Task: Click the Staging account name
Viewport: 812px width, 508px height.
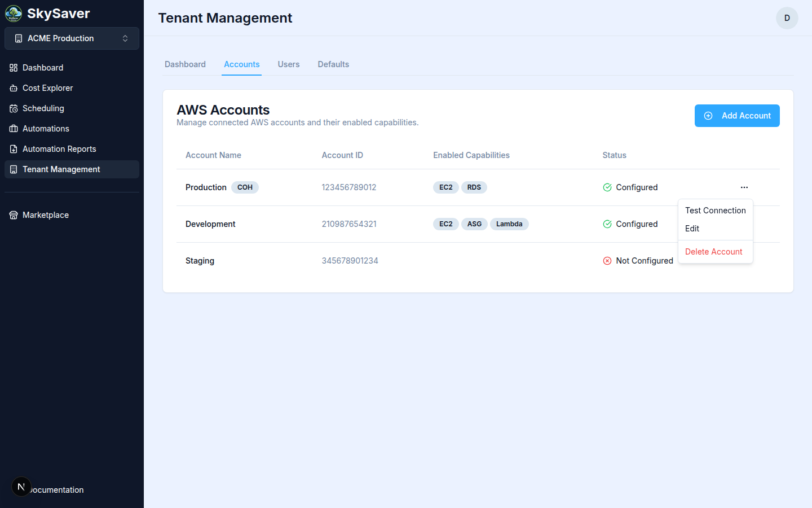Action: point(200,261)
